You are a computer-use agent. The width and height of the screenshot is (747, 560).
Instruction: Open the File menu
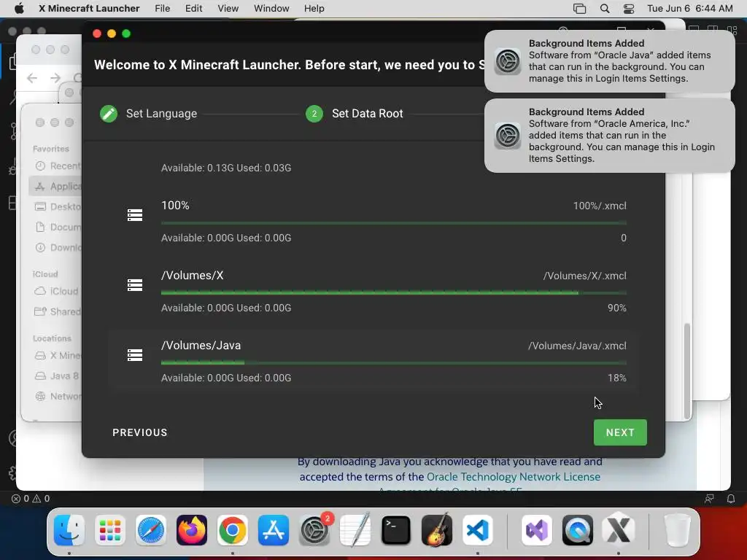coord(163,9)
